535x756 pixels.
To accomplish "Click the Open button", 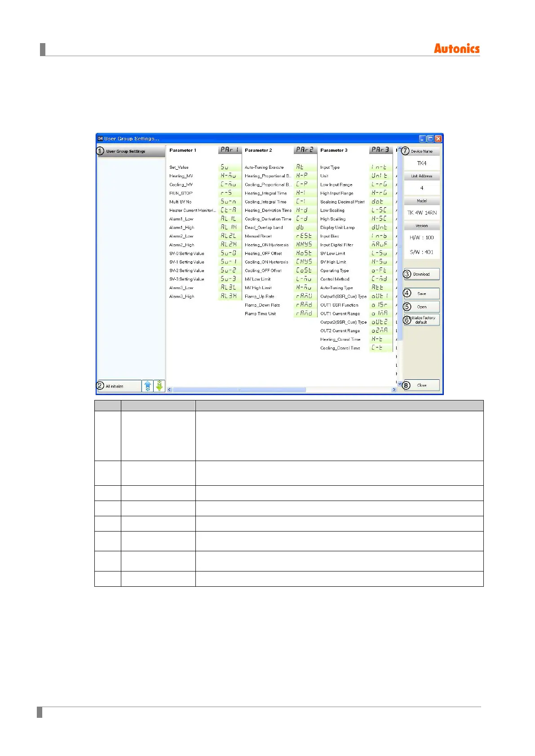I will pos(421,307).
